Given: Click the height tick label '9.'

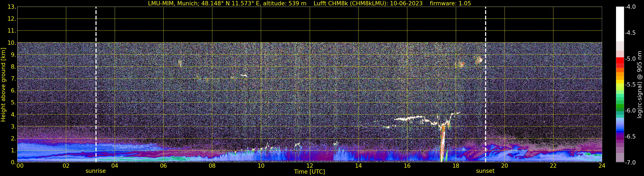Looking at the screenshot, I should (x=13, y=55).
